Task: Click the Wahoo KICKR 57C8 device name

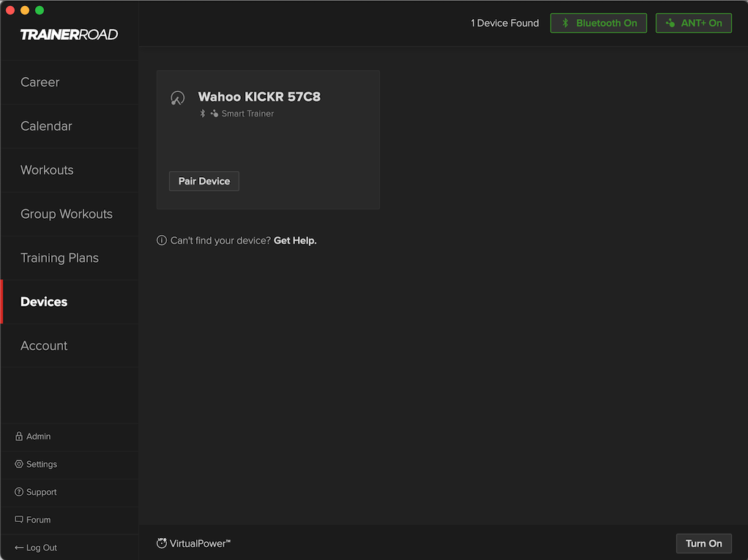Action: 259,97
